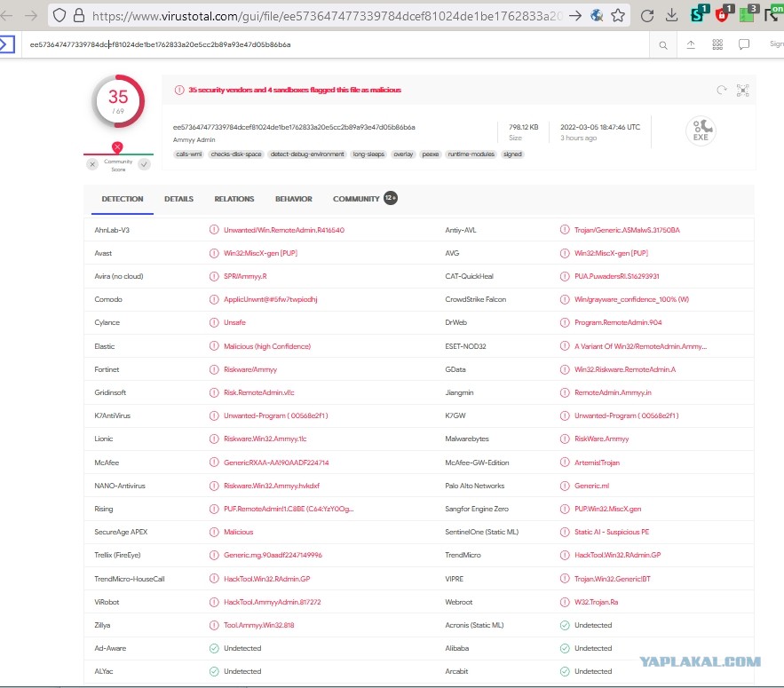Click the translate globe icon in address bar

pyautogui.click(x=597, y=15)
